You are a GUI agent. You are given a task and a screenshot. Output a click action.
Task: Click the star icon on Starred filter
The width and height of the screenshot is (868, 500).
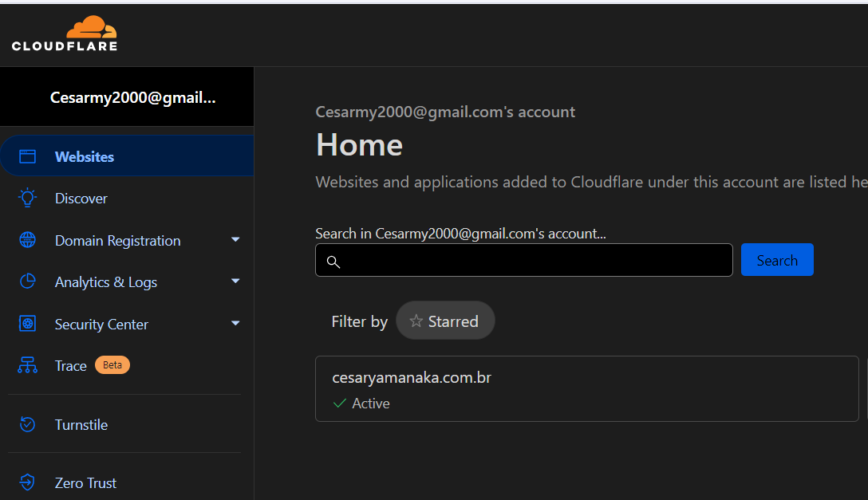[x=416, y=321]
